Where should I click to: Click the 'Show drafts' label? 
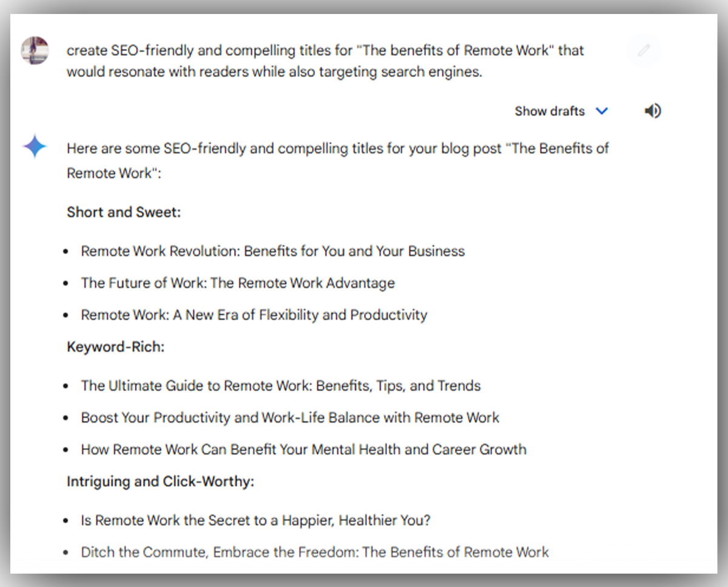549,111
